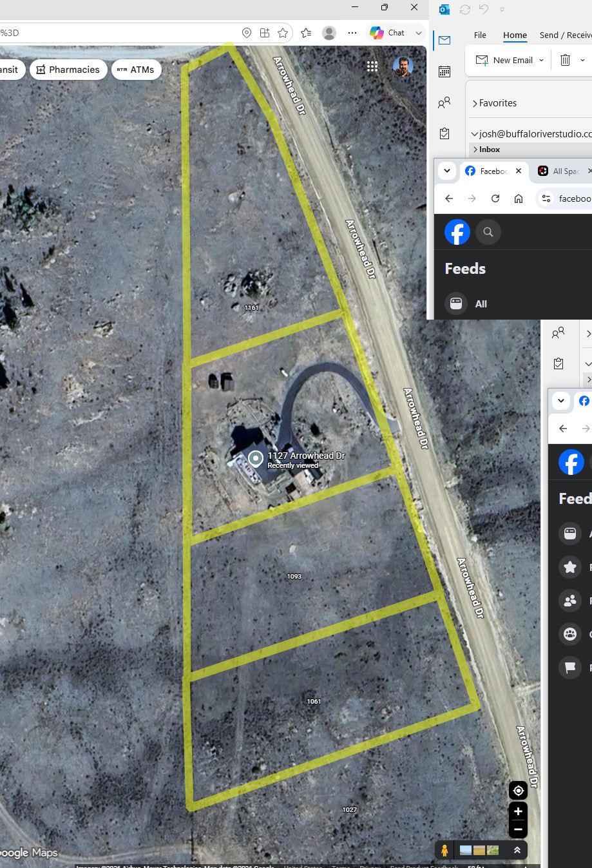This screenshot has height=868, width=592.
Task: Click the Facebook address bar URL field
Action: click(x=575, y=198)
